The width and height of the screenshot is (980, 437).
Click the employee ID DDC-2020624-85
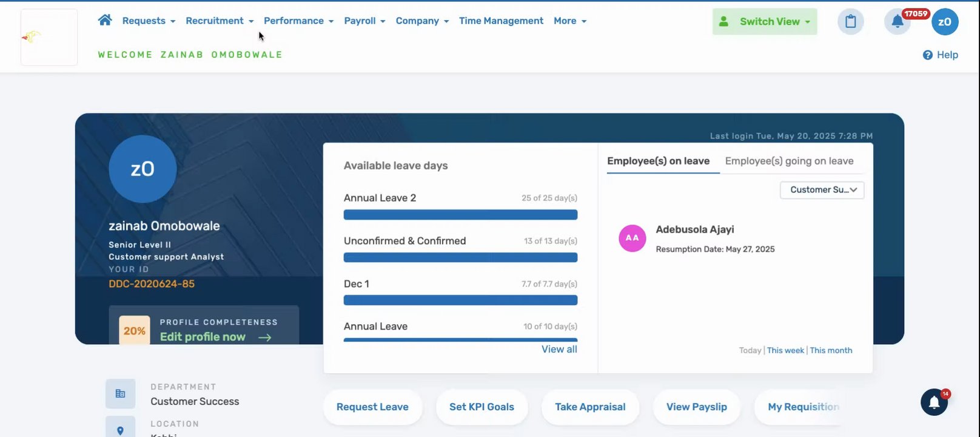pyautogui.click(x=152, y=284)
